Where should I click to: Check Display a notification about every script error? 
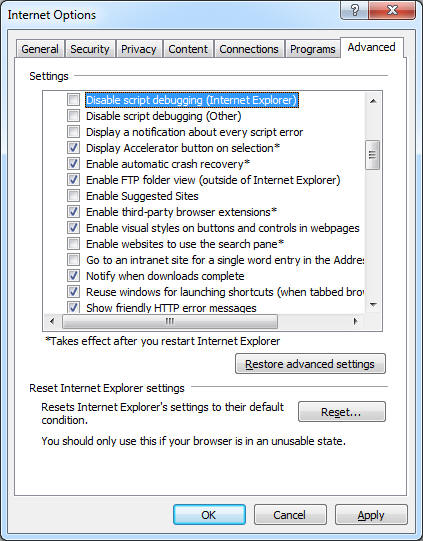click(x=73, y=132)
